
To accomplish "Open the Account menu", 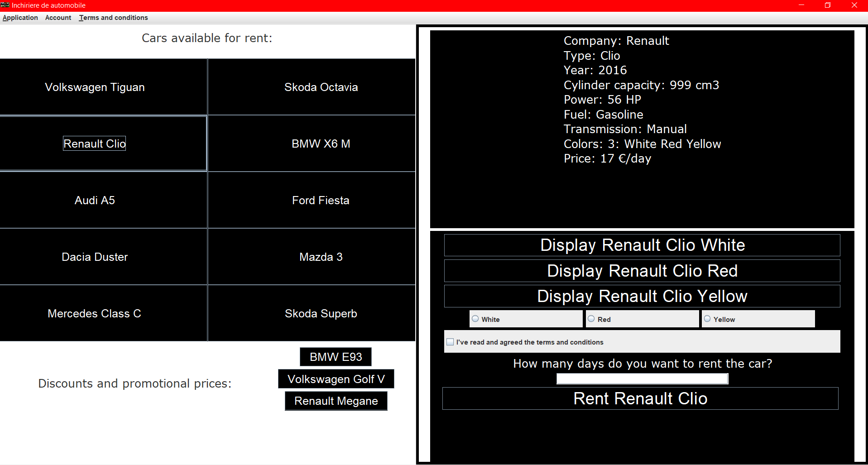I will [58, 18].
